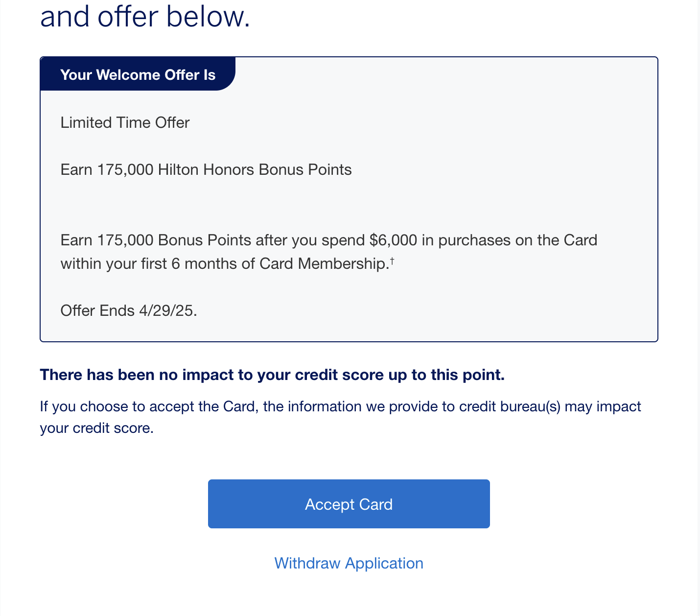The height and width of the screenshot is (616, 700).
Task: Click the Withdraw Application link
Action: tap(349, 563)
